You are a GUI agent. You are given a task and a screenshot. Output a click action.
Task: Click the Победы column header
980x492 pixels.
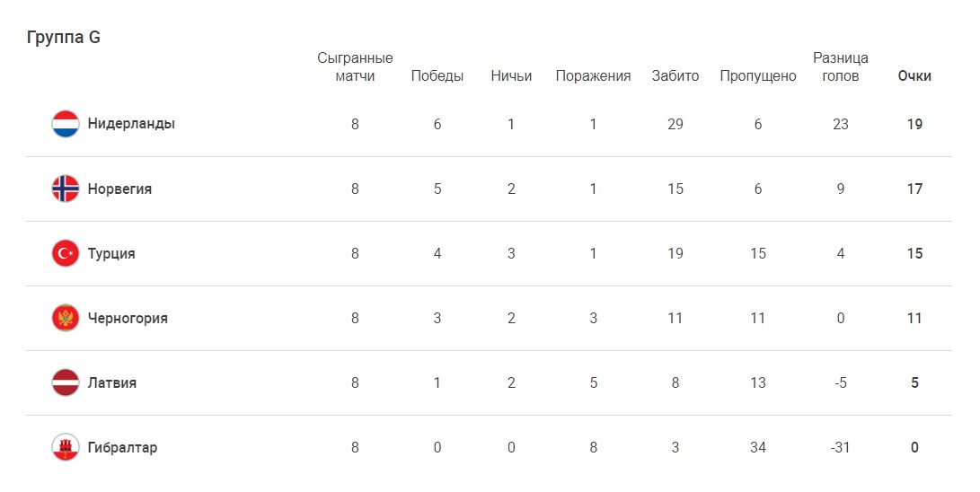tap(437, 76)
